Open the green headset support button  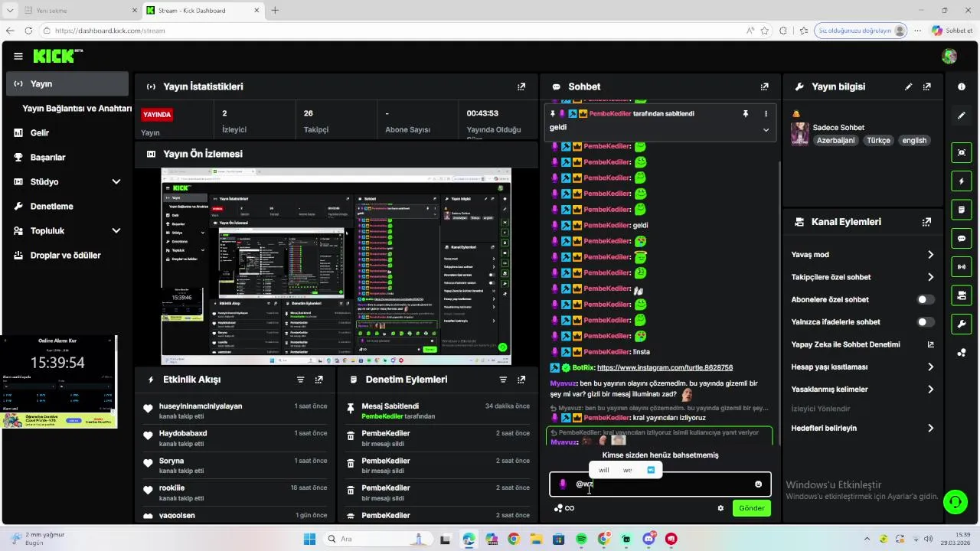pyautogui.click(x=955, y=502)
